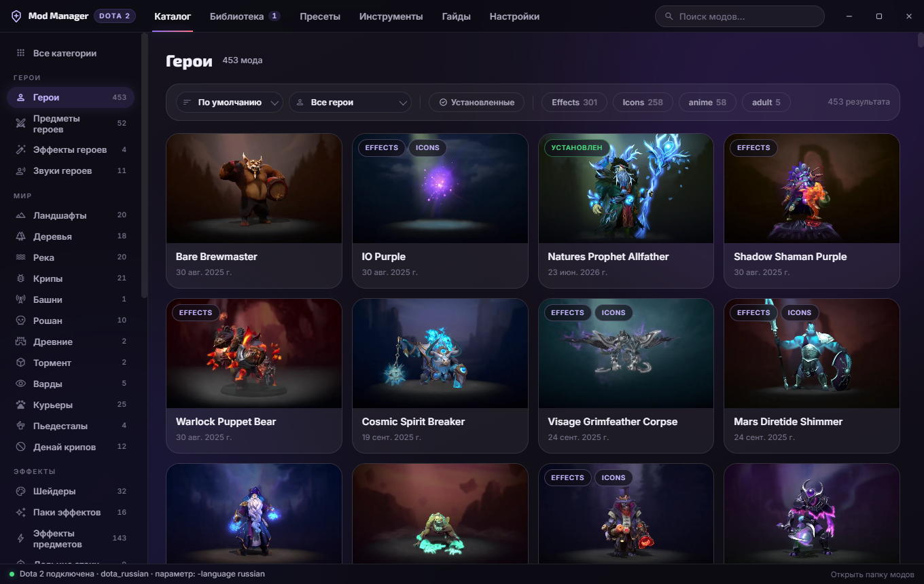
Task: Select the Деревья tree icon
Action: point(20,237)
